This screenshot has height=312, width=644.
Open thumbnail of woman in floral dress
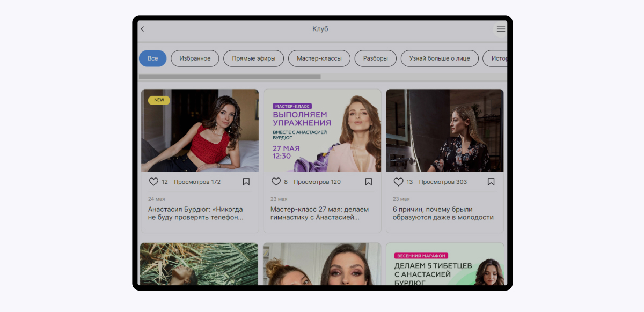tap(445, 130)
